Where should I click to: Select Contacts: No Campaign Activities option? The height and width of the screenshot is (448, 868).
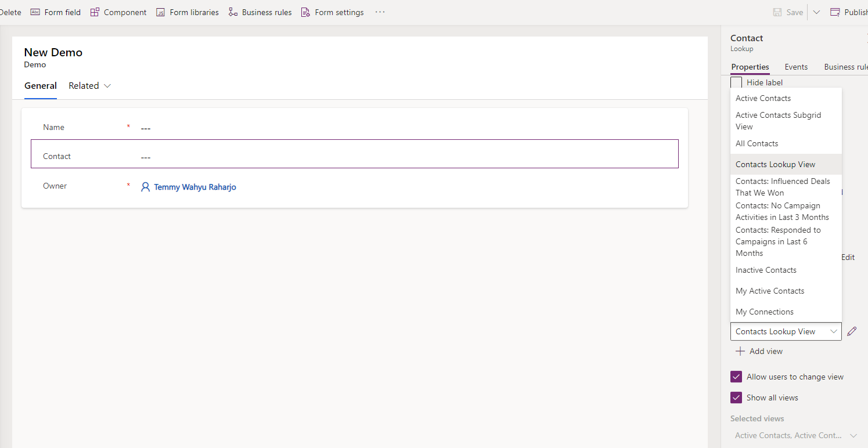[x=786, y=211]
